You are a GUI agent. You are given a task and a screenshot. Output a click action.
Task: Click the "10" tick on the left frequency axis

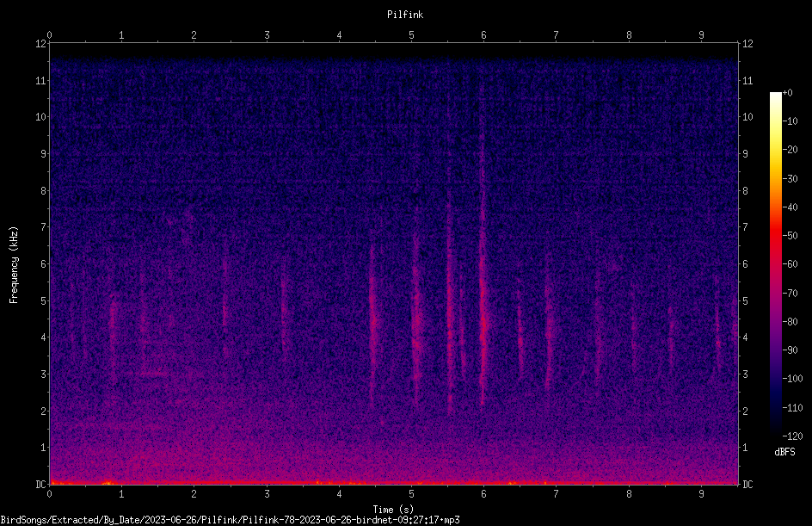[x=40, y=117]
